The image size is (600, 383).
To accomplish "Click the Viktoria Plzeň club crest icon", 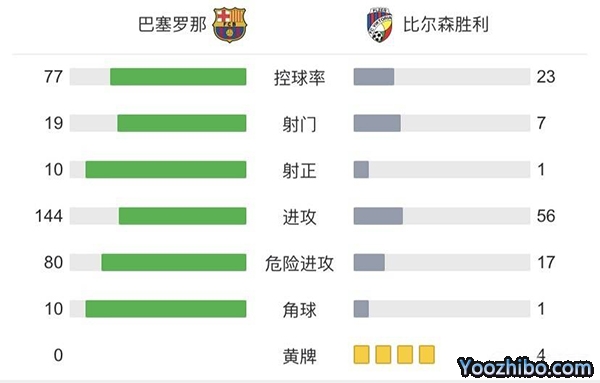I will click(x=380, y=25).
